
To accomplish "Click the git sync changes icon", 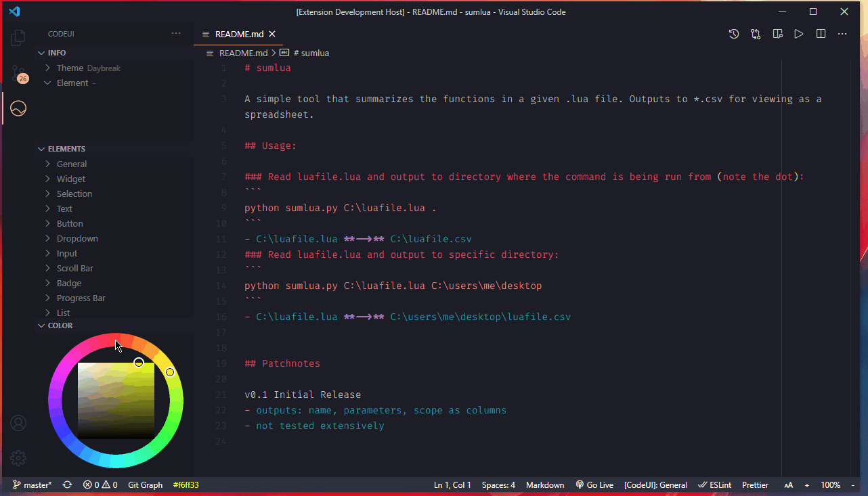I will [x=67, y=485].
